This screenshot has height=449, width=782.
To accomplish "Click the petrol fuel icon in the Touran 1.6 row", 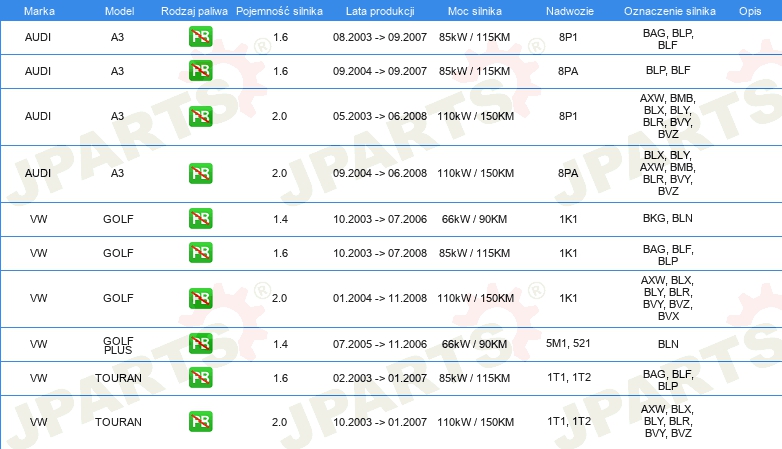I will [x=200, y=378].
